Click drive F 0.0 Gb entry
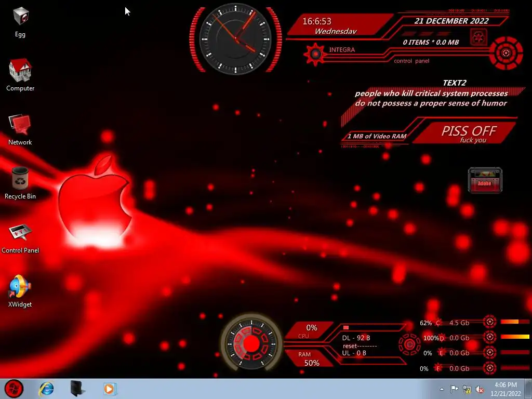Screen dimensions: 532x399 pyautogui.click(x=459, y=369)
